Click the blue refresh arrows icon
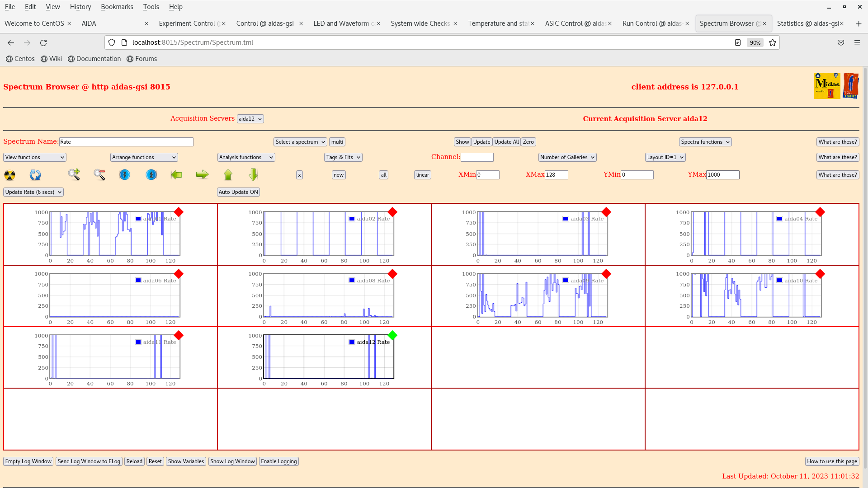The height and width of the screenshot is (488, 868). click(35, 175)
